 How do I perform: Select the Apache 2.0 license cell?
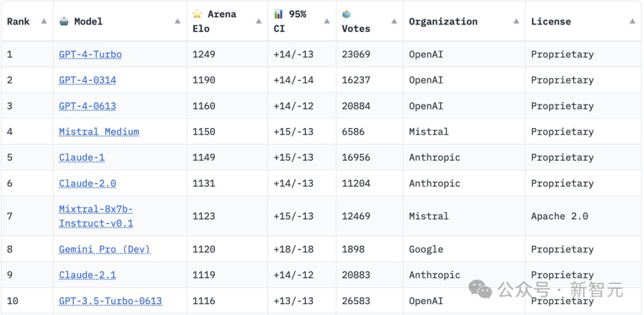coord(559,216)
